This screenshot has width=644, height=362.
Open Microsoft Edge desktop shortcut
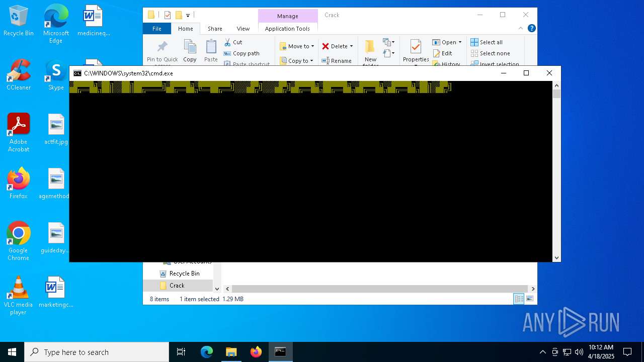pyautogui.click(x=56, y=24)
